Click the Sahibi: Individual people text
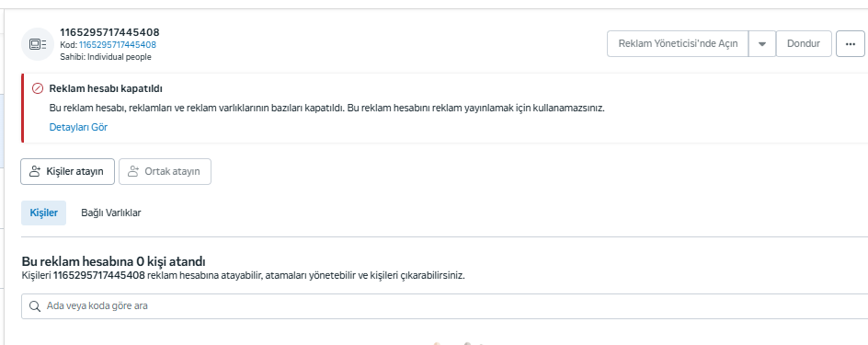The image size is (868, 345). (105, 57)
